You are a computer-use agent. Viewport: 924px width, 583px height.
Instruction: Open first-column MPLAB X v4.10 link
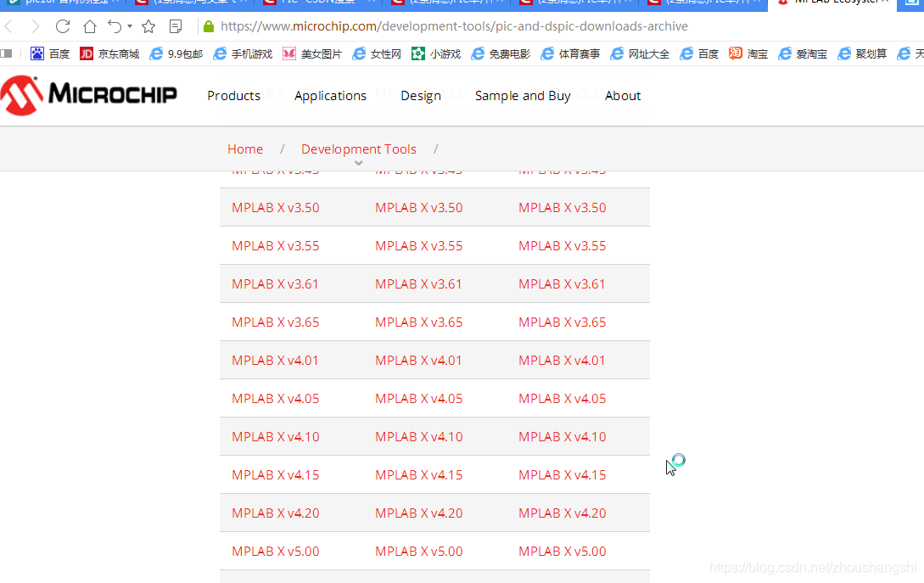pyautogui.click(x=275, y=437)
